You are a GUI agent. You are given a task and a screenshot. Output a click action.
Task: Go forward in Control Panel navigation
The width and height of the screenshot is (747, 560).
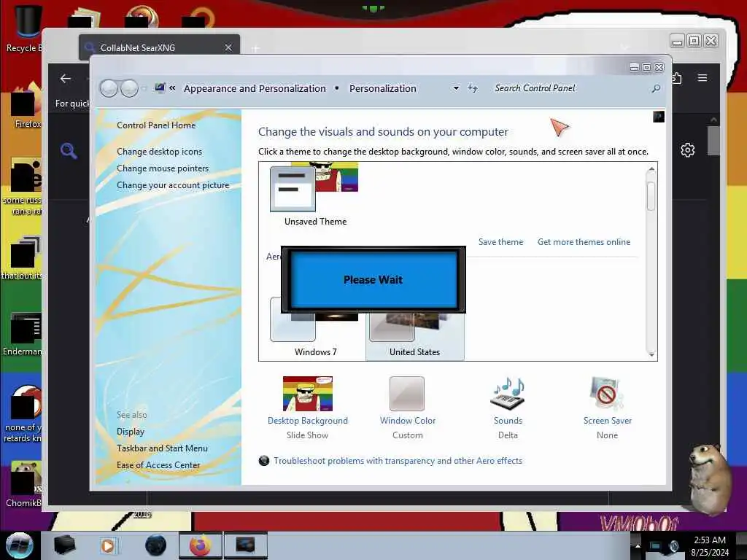point(129,88)
